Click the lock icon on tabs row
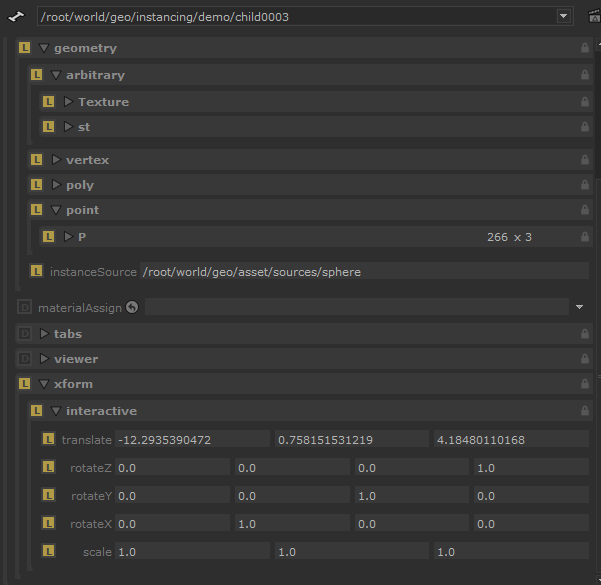The height and width of the screenshot is (585, 601). pyautogui.click(x=585, y=334)
